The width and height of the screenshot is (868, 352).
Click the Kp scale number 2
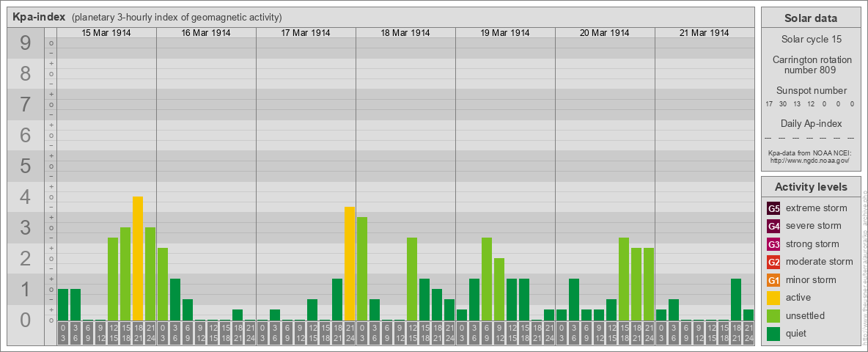[x=25, y=258]
